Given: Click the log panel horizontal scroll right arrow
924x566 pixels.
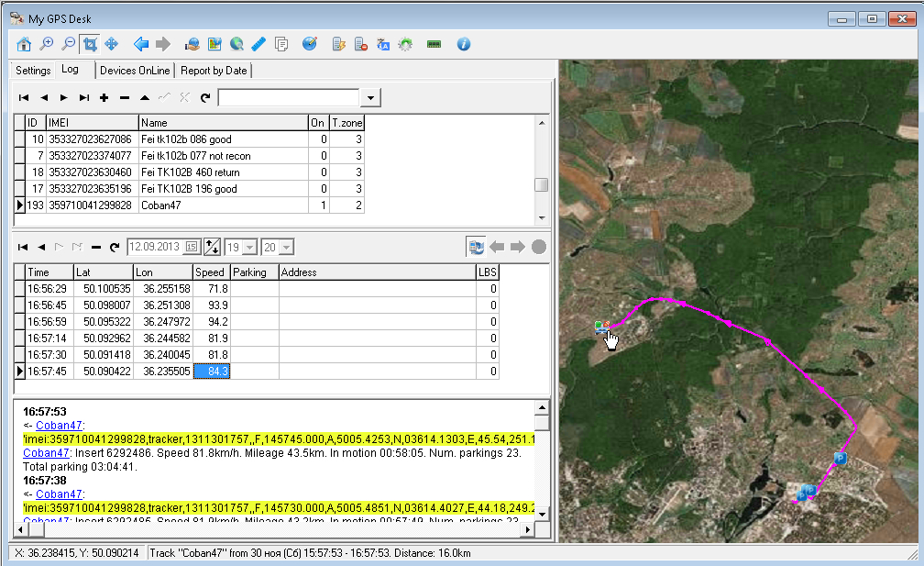Looking at the screenshot, I should (x=527, y=530).
